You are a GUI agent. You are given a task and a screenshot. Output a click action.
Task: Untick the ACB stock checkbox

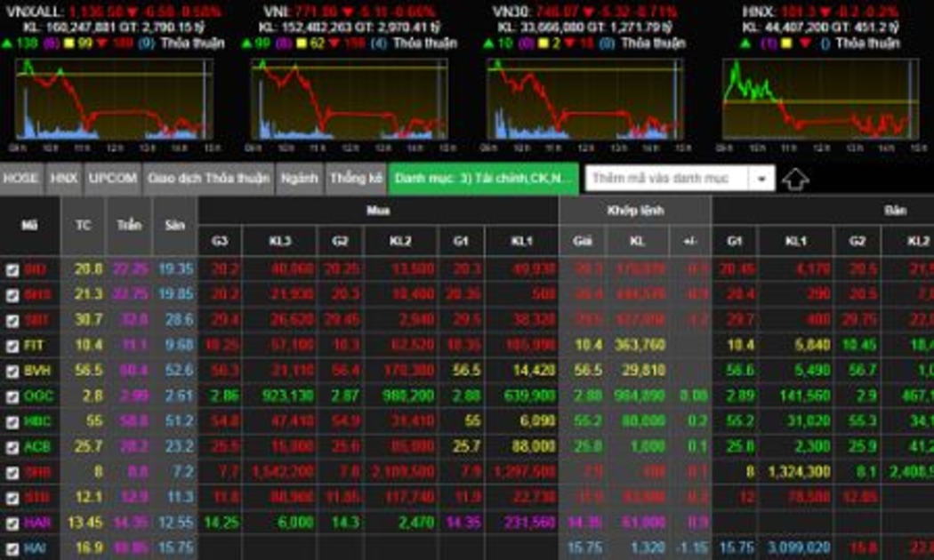[12, 447]
